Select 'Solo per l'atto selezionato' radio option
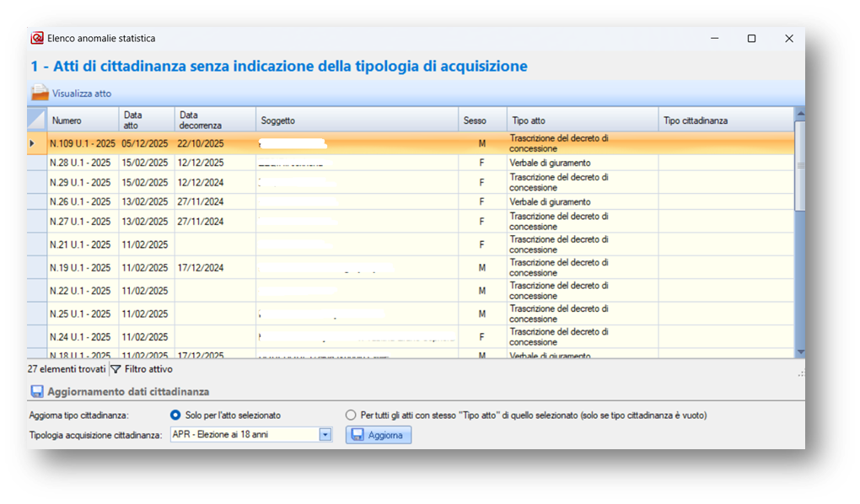 (x=175, y=416)
